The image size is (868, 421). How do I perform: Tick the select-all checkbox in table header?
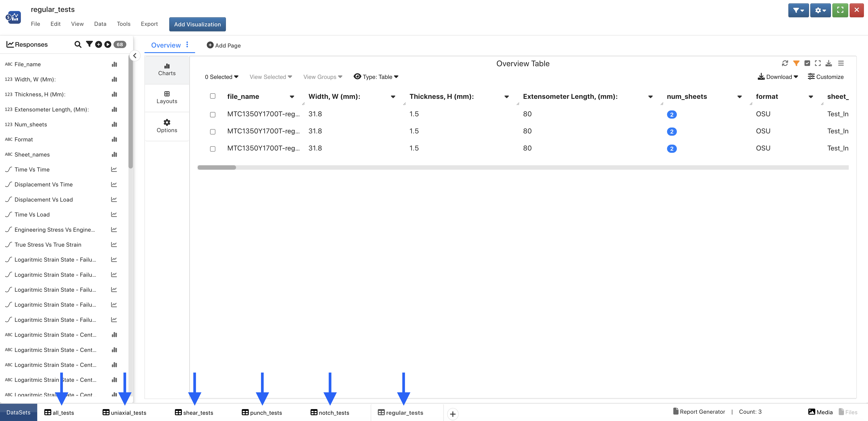213,96
